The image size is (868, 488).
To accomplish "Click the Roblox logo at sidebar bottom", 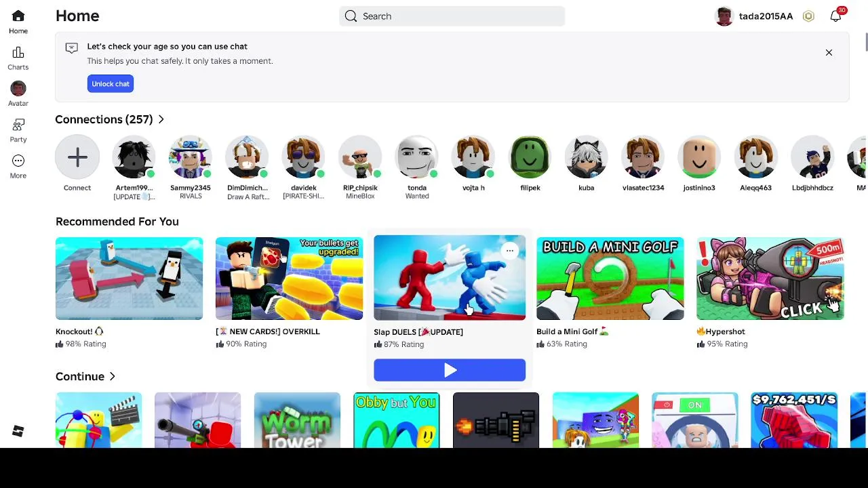I will point(18,431).
